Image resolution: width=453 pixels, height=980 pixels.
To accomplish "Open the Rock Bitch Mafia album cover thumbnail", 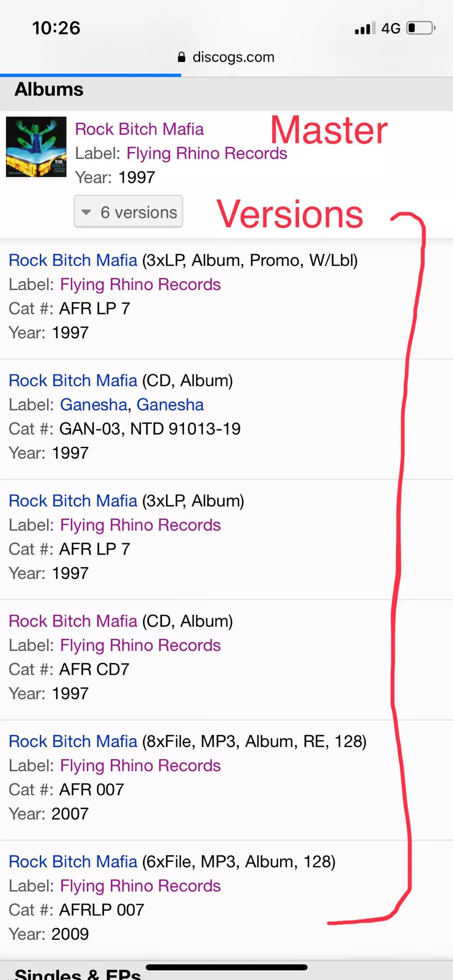I will [36, 147].
